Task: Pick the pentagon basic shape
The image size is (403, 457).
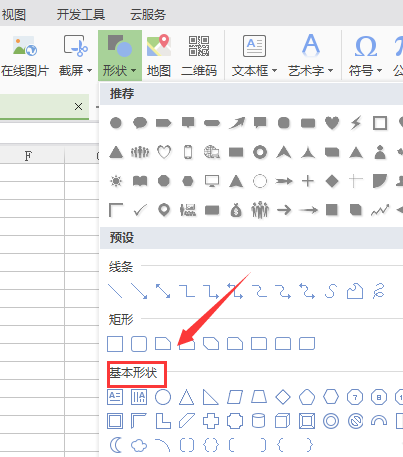Action: coord(307,397)
